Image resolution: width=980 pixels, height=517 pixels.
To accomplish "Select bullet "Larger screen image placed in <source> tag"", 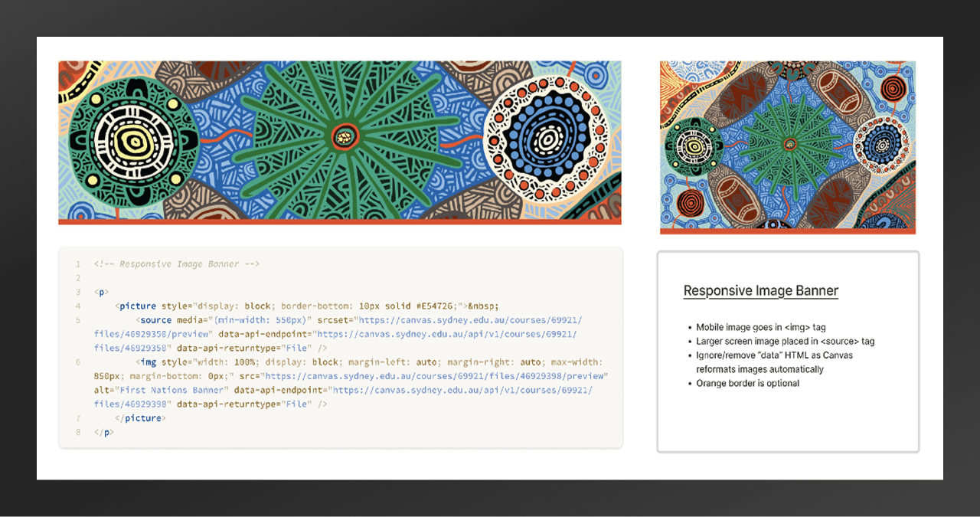I will tap(786, 342).
